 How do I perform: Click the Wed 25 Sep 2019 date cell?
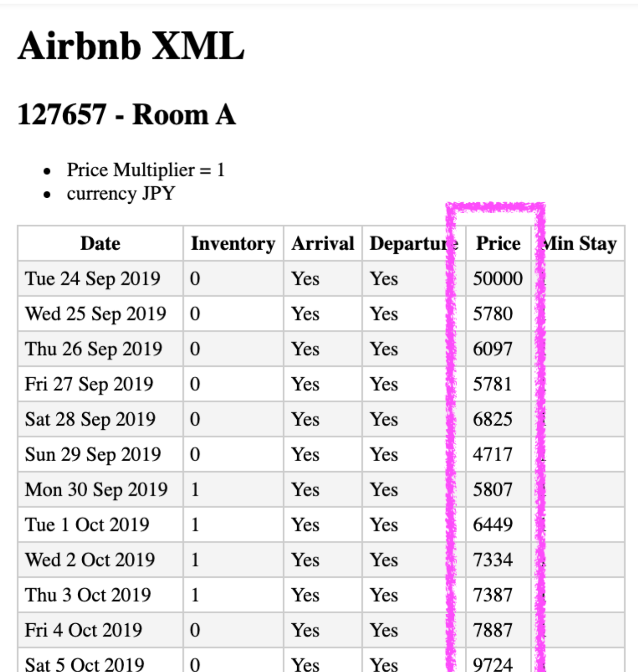point(95,314)
